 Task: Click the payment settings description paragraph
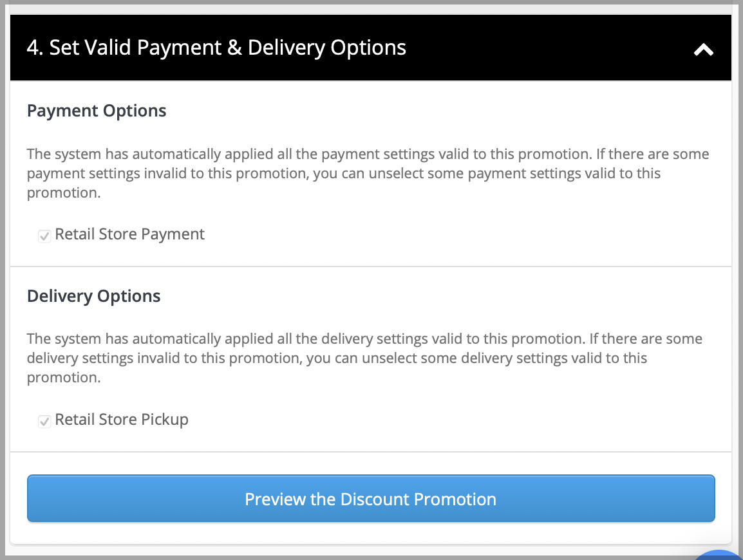pyautogui.click(x=367, y=173)
